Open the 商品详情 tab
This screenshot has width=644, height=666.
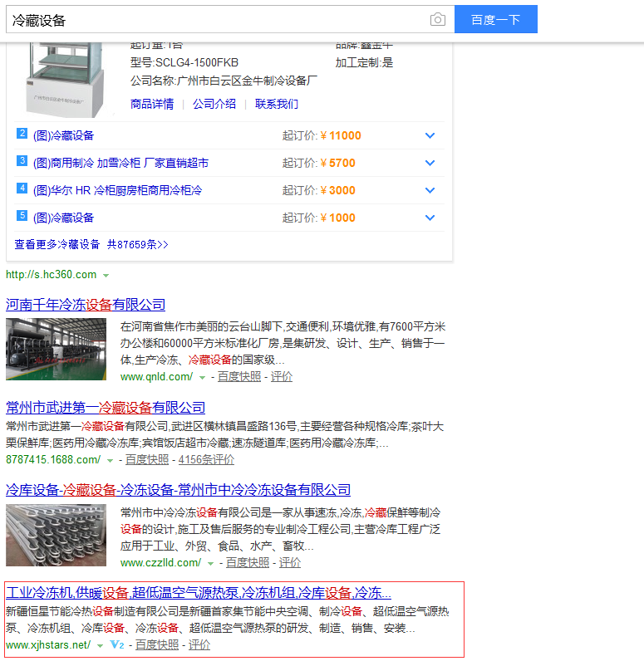pos(152,104)
